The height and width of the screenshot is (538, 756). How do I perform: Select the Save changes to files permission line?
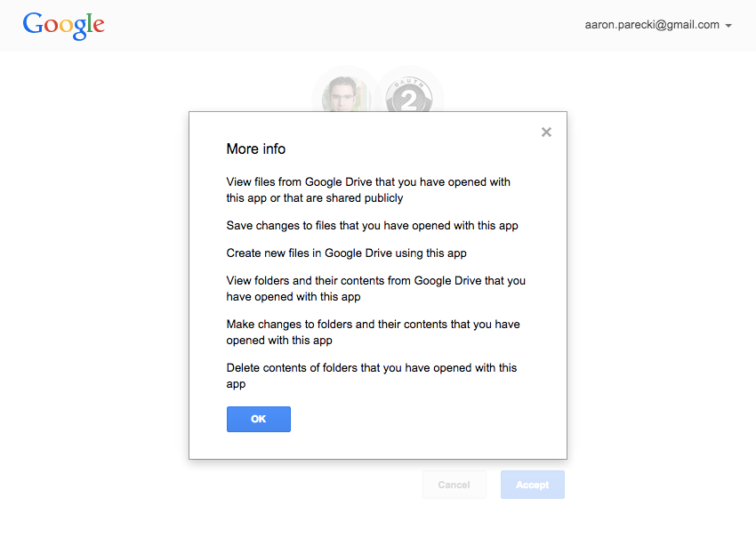(x=372, y=226)
